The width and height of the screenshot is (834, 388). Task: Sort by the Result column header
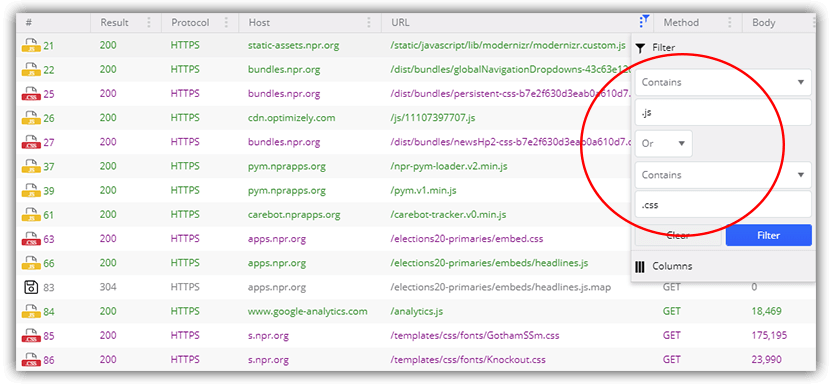[x=114, y=22]
